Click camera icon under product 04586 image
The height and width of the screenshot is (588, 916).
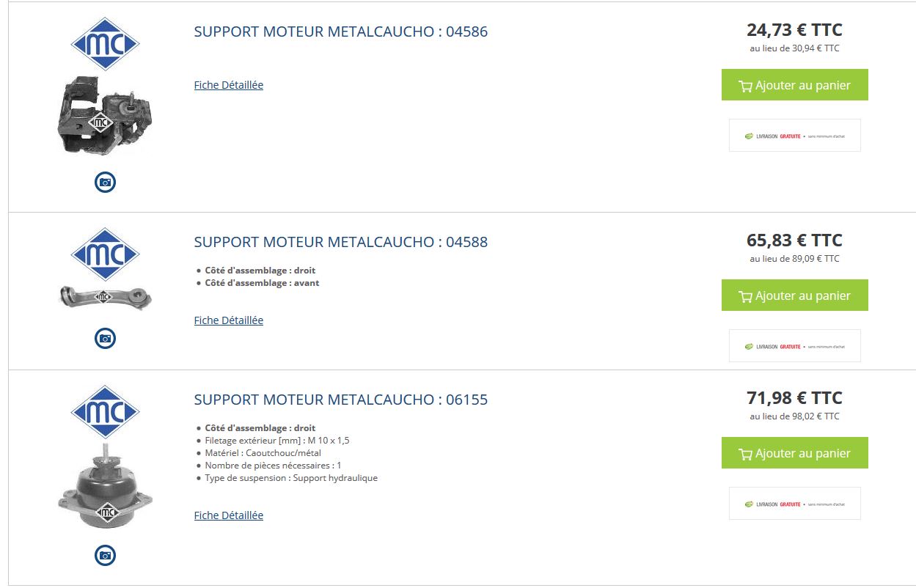[105, 182]
